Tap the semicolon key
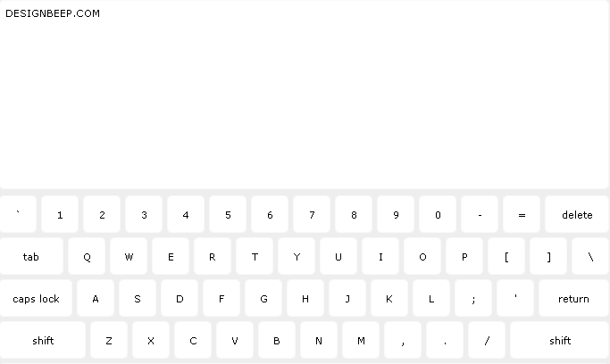Viewport: 610px width, 364px height. pos(473,298)
